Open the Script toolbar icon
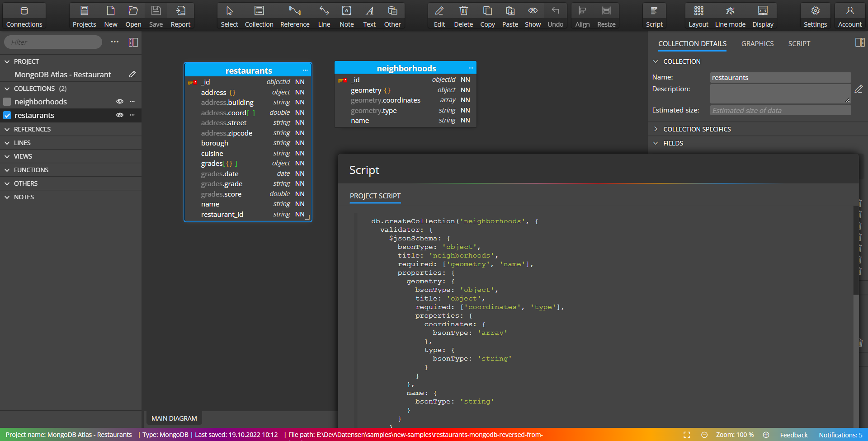868x441 pixels. tap(654, 11)
